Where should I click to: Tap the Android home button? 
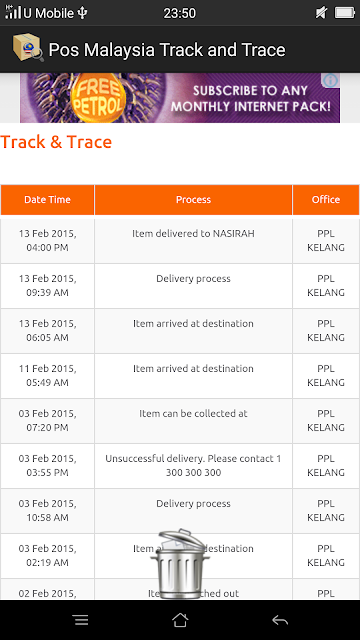[180, 620]
